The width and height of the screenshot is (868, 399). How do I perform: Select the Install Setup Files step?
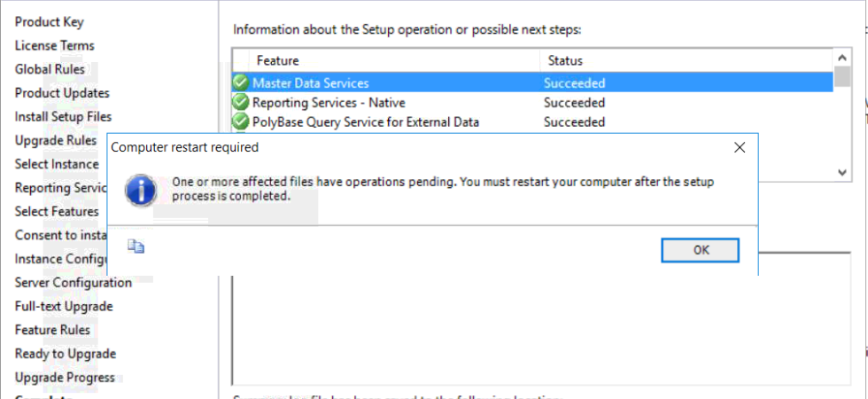tap(63, 116)
